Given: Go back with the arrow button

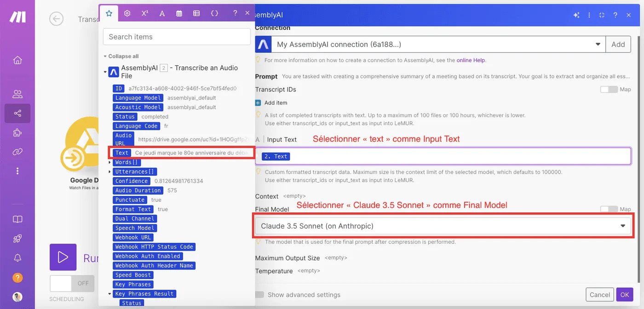Looking at the screenshot, I should point(56,19).
